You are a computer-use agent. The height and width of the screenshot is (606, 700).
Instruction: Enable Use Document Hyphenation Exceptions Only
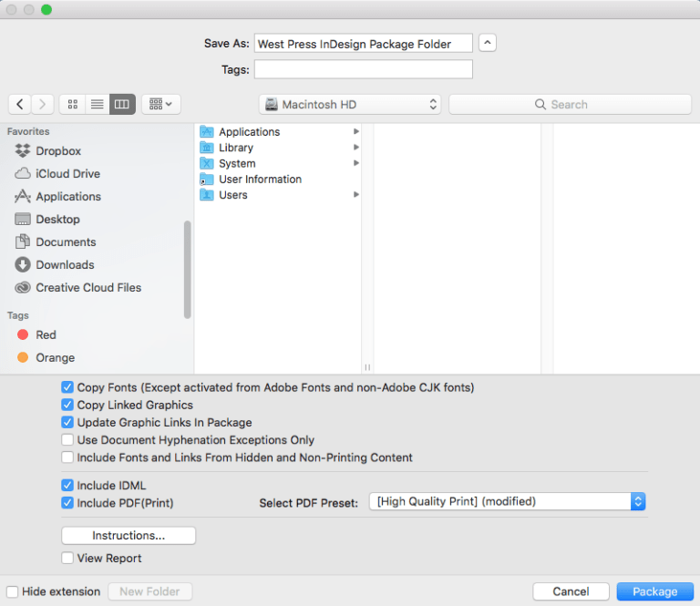(x=67, y=439)
